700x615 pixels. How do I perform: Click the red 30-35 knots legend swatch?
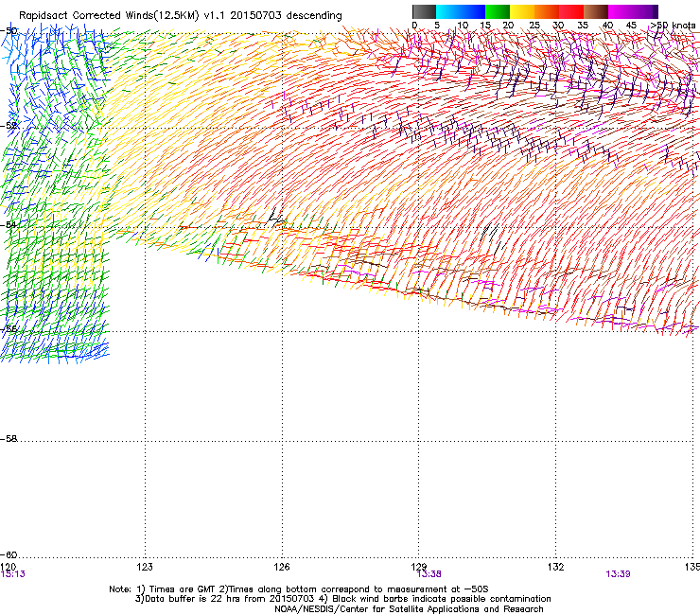pyautogui.click(x=571, y=11)
